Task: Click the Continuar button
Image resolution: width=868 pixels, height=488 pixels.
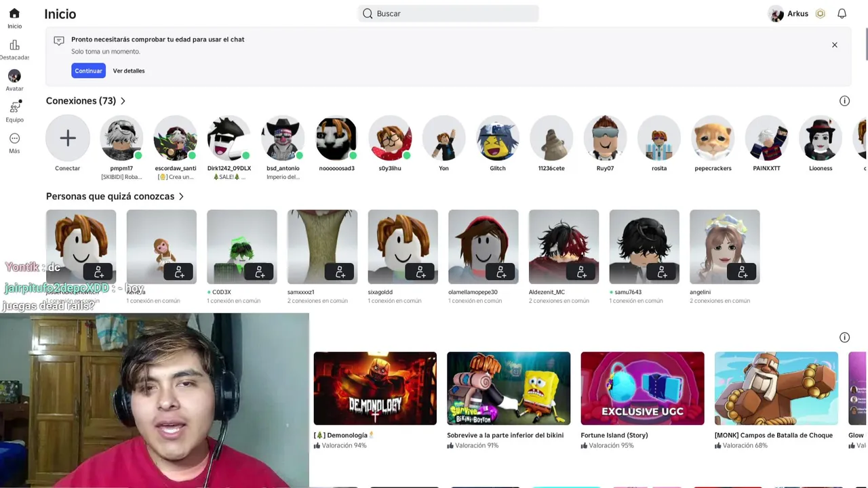Action: [x=88, y=70]
